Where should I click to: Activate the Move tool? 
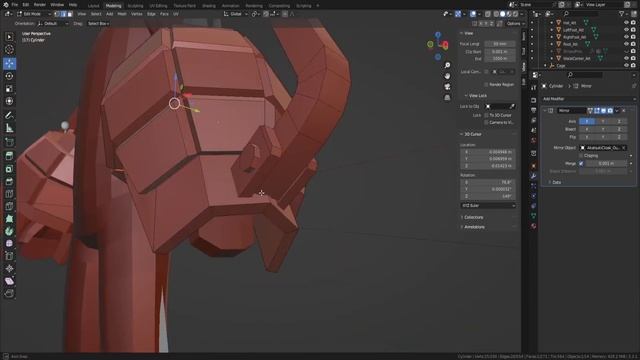click(x=9, y=63)
